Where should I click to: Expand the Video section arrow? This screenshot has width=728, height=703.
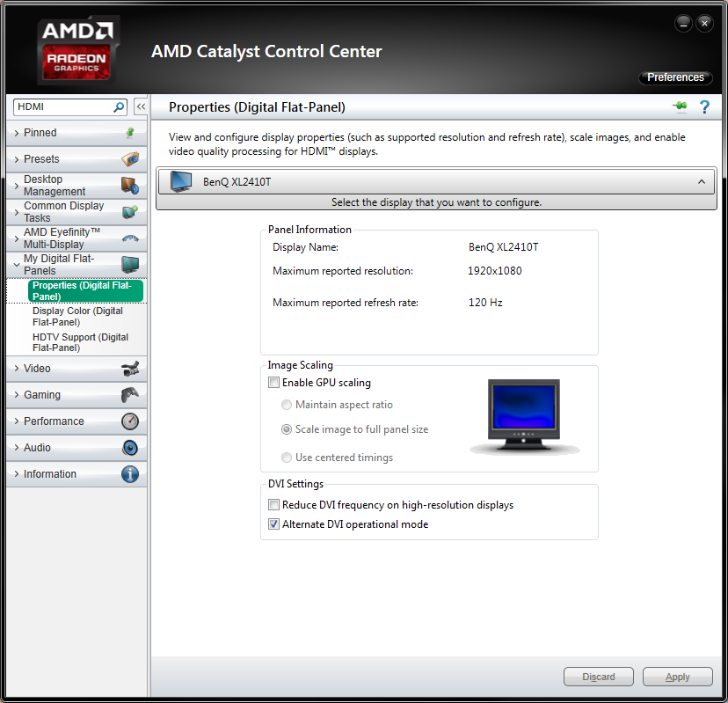(17, 369)
